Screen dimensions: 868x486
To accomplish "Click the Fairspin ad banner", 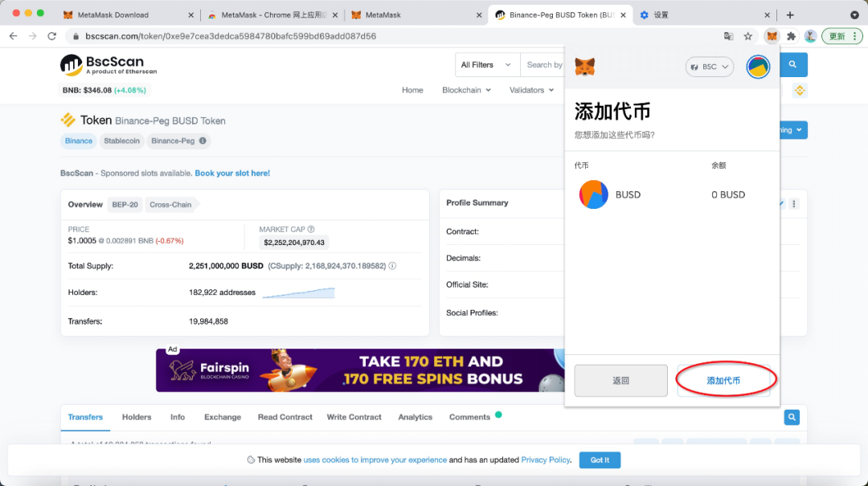I will [360, 370].
